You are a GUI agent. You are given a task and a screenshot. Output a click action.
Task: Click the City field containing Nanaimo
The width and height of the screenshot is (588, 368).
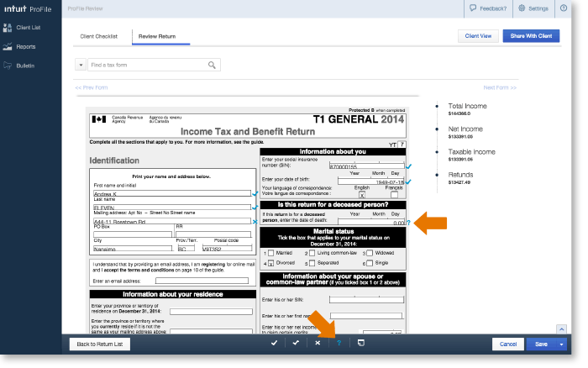(133, 249)
